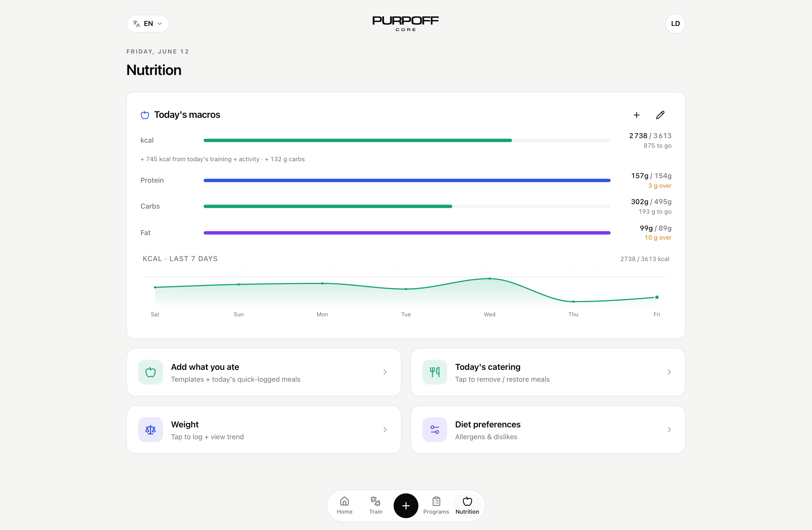
Task: Expand 'Add what you ate' via chevron
Action: coord(385,372)
